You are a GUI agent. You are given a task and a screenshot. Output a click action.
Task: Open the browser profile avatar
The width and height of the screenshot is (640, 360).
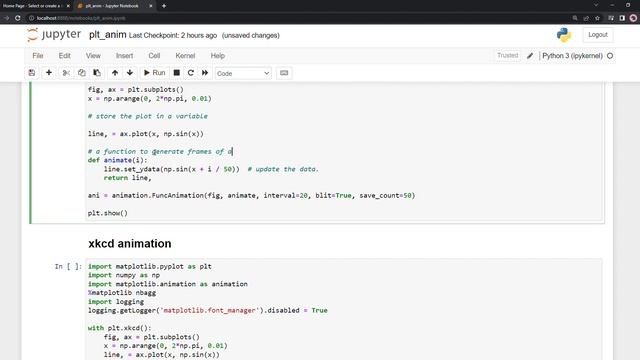[633, 18]
